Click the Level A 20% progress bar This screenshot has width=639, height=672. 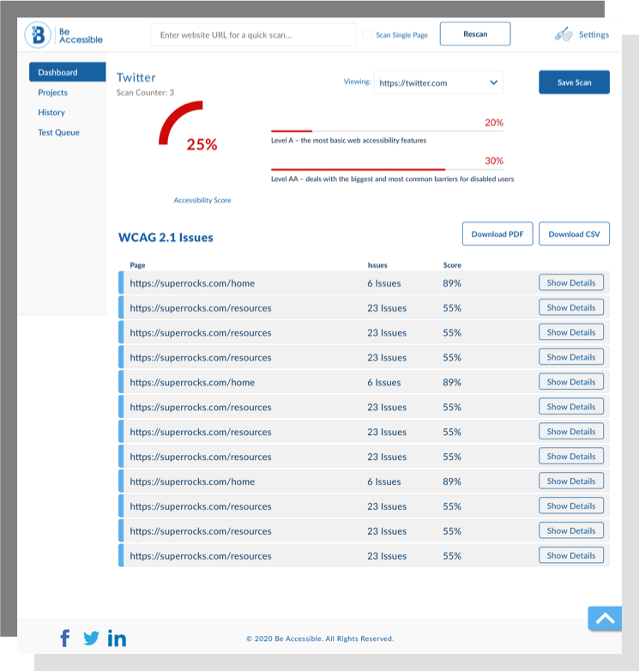(387, 130)
